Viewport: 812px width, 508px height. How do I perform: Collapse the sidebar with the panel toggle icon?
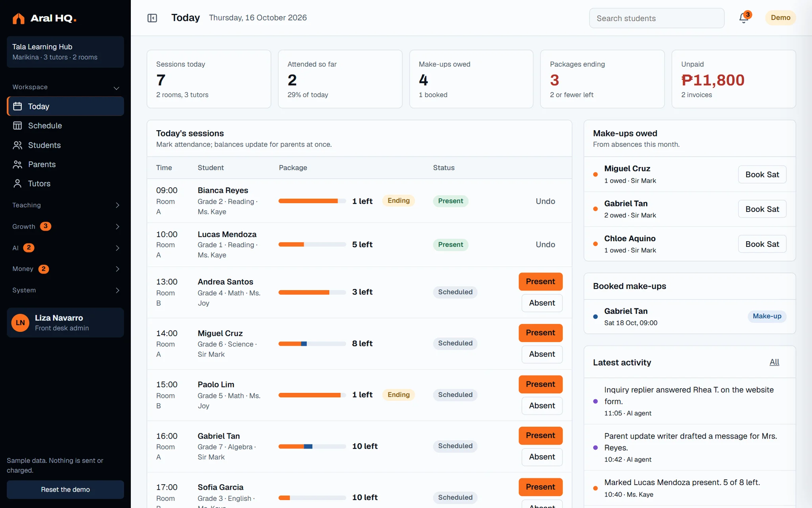click(x=152, y=18)
